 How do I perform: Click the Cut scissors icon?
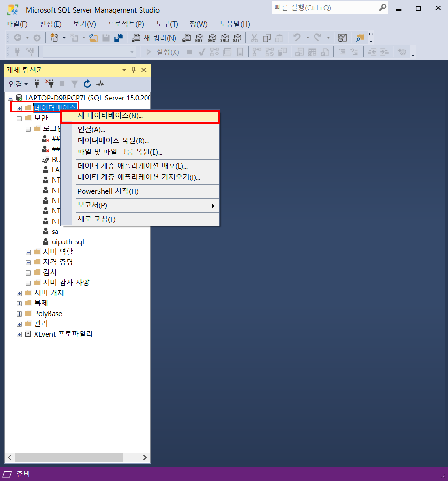tap(254, 38)
